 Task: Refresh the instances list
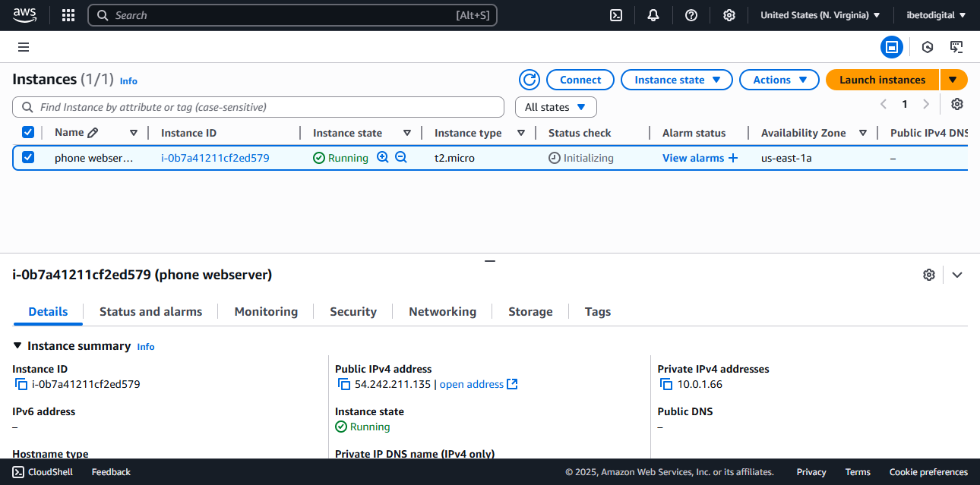[530, 80]
